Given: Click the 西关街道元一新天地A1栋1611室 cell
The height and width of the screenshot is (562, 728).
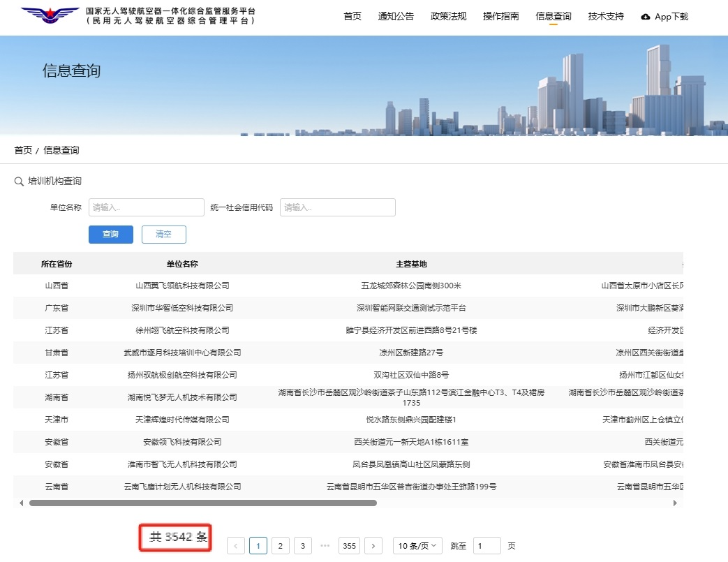Looking at the screenshot, I should (411, 442).
